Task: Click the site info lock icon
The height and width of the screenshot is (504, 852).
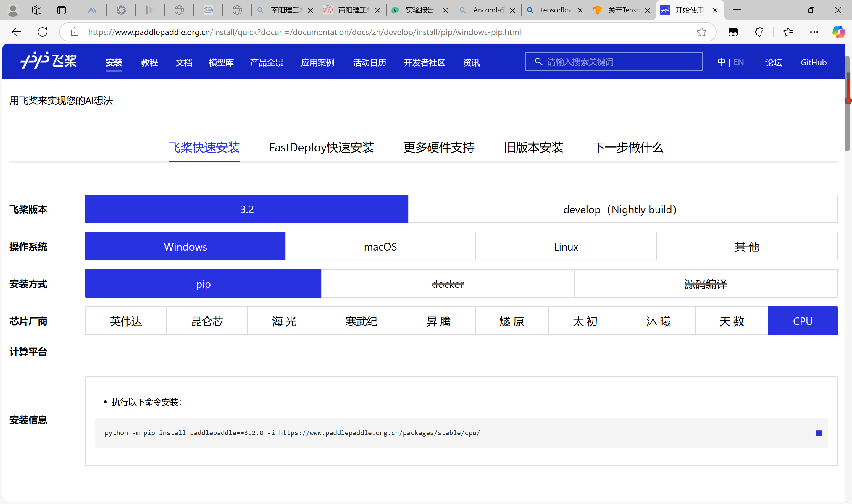Action: pos(74,32)
